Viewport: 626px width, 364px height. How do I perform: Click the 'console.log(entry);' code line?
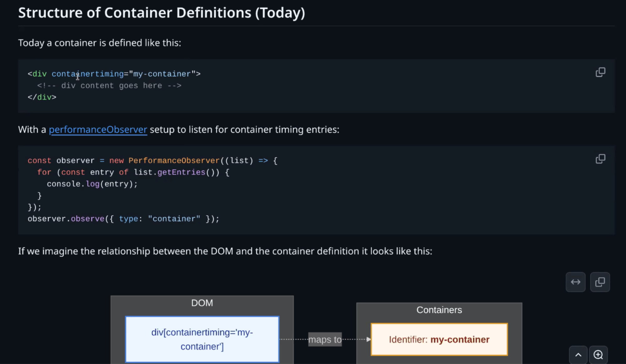coord(92,184)
